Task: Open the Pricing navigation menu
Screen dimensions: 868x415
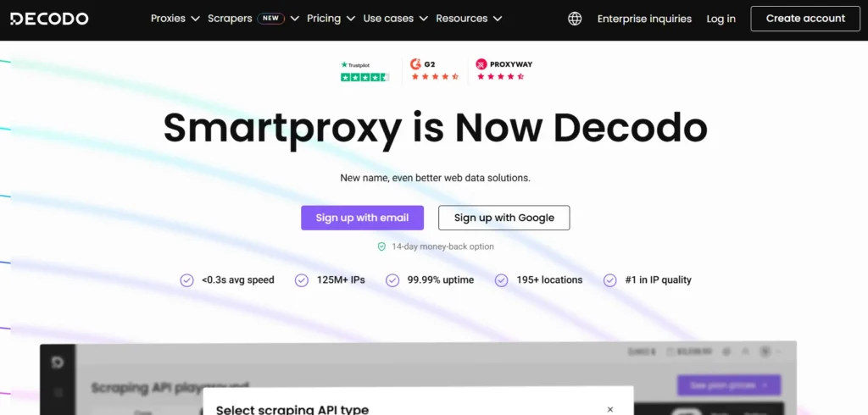Action: (324, 19)
